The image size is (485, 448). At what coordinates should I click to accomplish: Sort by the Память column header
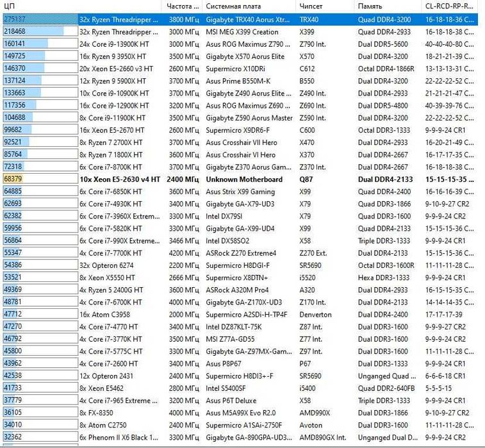(388, 6)
